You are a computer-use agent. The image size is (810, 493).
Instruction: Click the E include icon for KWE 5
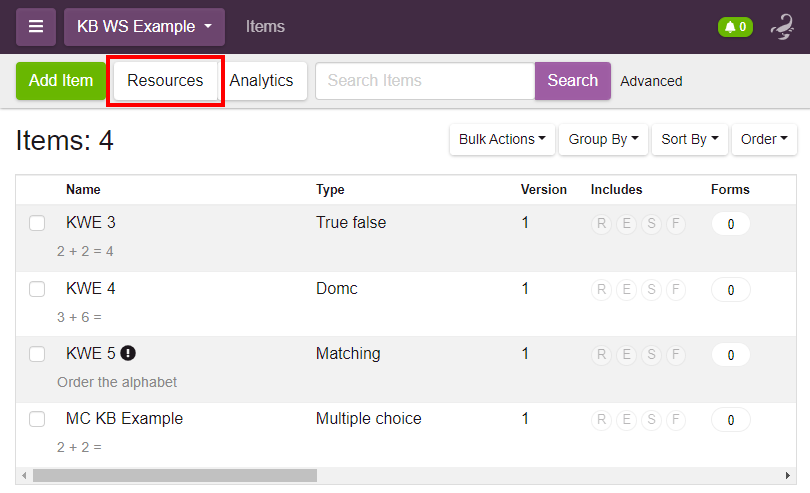coord(626,355)
